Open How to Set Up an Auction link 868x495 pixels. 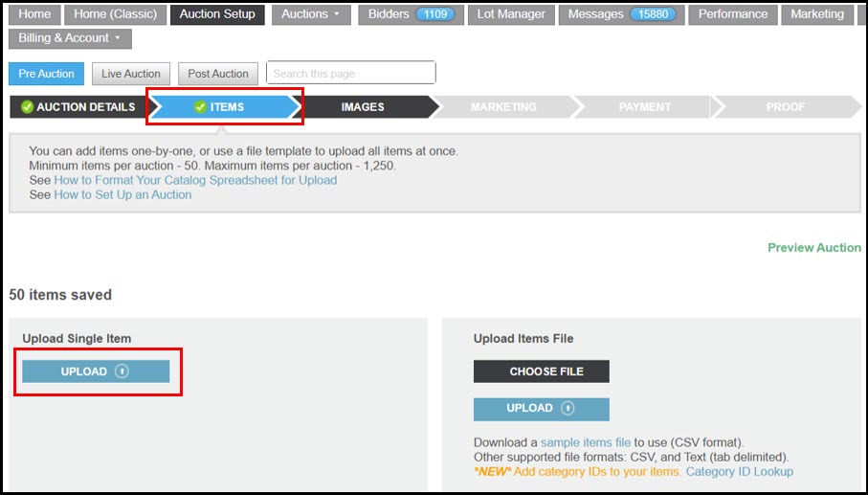[122, 195]
